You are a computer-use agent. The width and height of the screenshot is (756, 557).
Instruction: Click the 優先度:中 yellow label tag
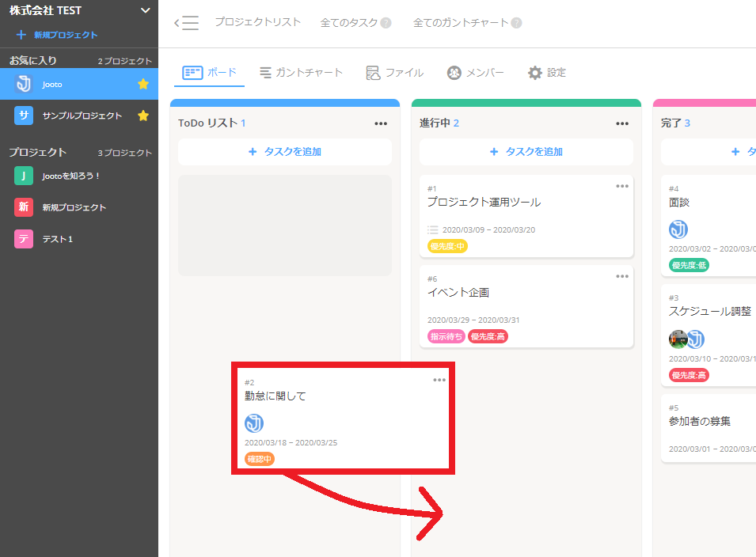tap(447, 246)
